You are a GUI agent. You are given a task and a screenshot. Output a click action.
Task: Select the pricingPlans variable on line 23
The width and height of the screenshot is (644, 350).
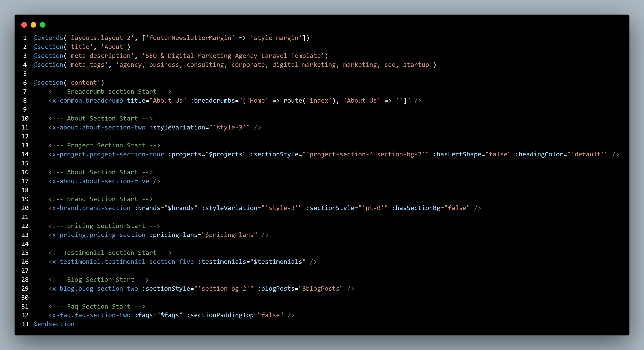(231, 235)
